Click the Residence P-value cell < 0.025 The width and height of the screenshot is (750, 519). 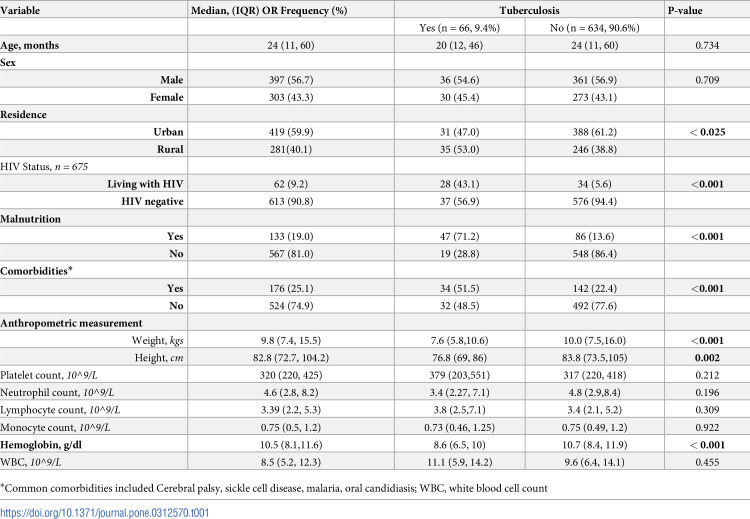707,132
